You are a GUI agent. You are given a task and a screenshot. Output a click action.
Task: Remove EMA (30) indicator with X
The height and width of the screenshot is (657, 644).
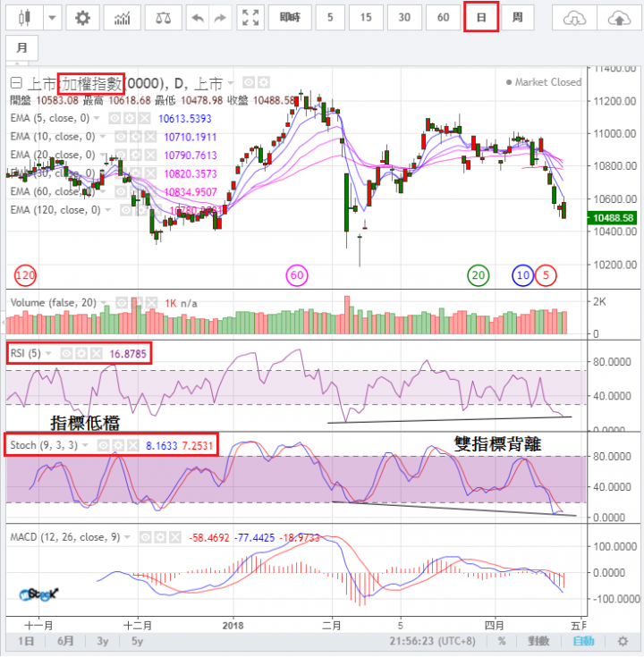click(150, 173)
